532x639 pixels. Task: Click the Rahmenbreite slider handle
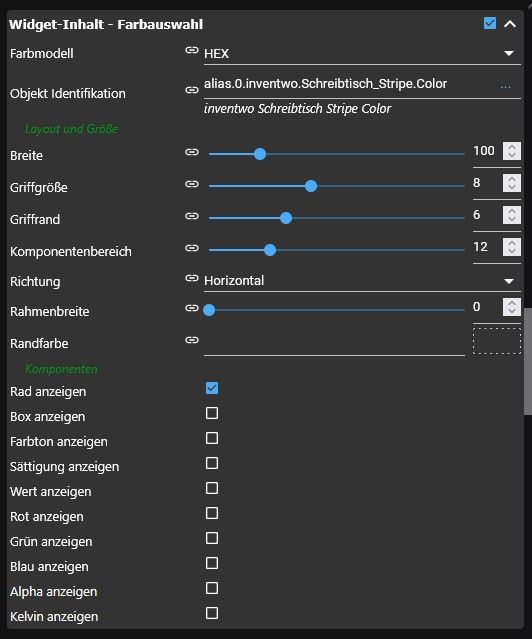(209, 310)
